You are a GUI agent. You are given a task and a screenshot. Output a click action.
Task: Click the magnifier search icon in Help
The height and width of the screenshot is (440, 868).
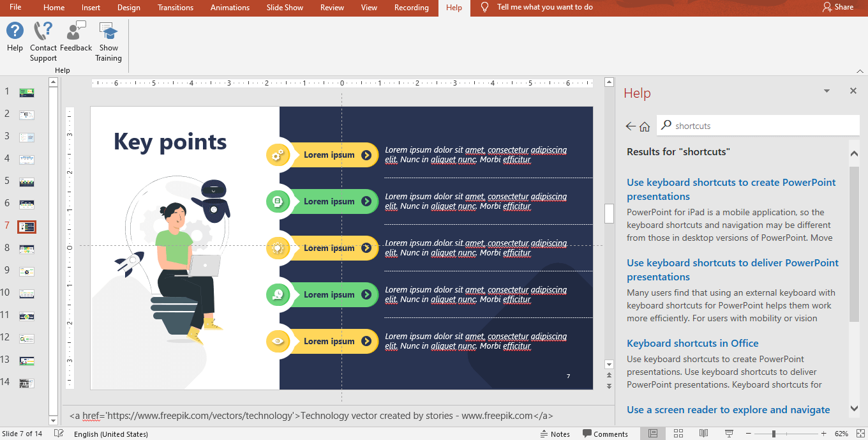point(666,125)
